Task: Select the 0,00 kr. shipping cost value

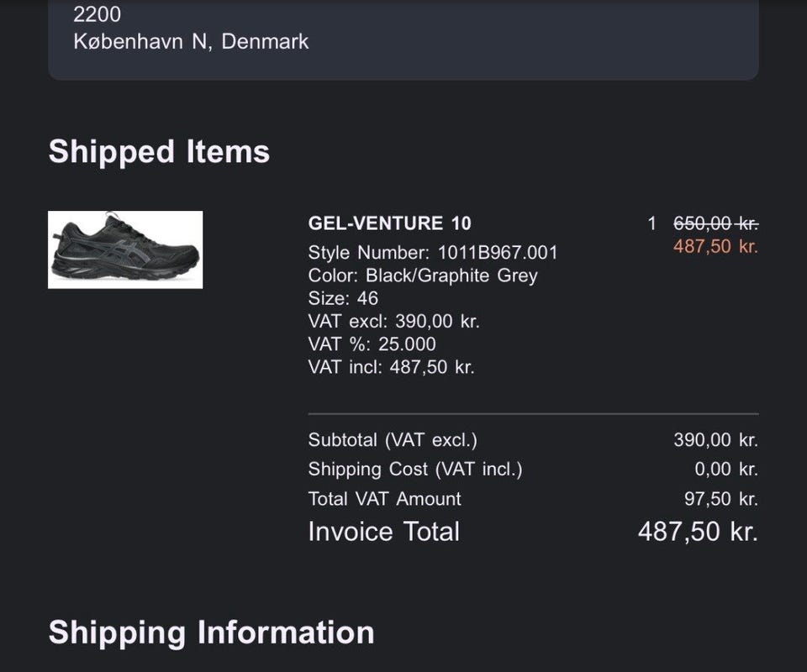Action: (x=726, y=470)
